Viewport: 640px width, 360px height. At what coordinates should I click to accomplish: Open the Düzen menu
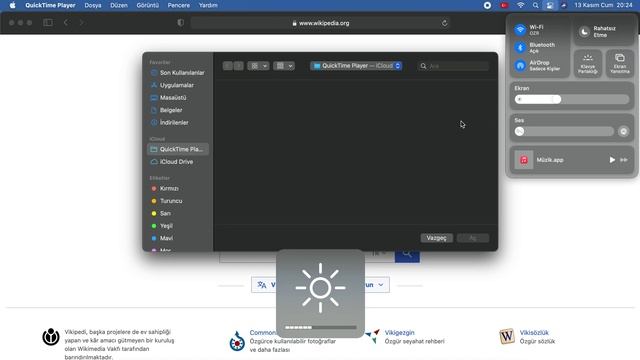pyautogui.click(x=119, y=5)
